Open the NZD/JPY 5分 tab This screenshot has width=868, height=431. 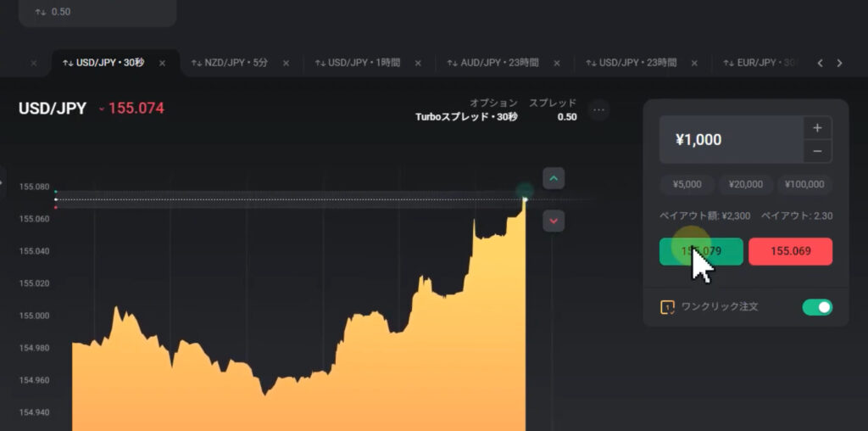[229, 63]
